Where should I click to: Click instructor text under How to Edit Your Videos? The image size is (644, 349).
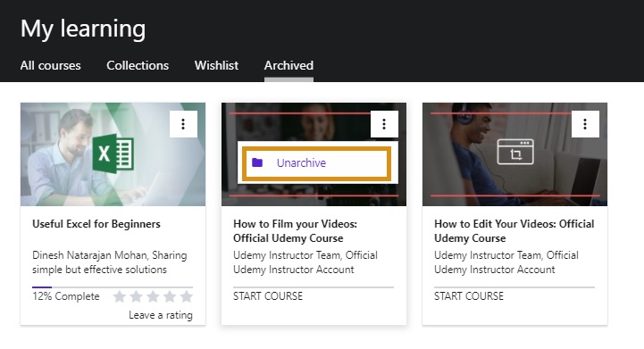[506, 262]
